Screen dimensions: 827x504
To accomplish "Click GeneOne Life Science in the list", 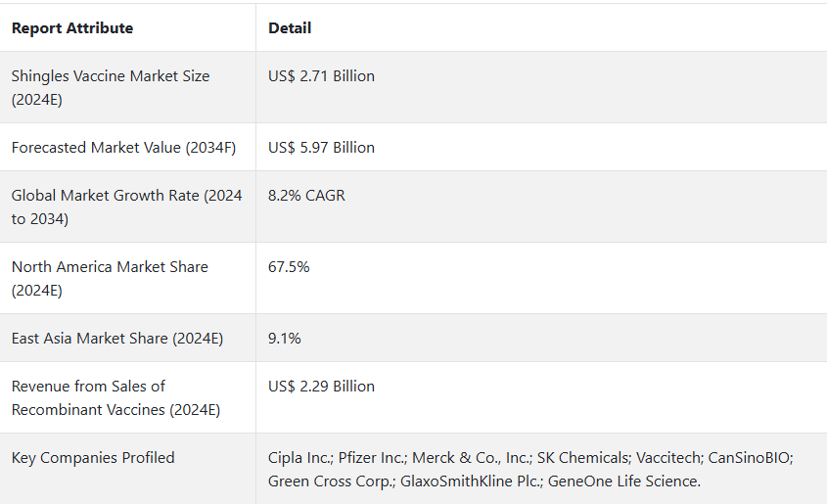I will (x=622, y=481).
